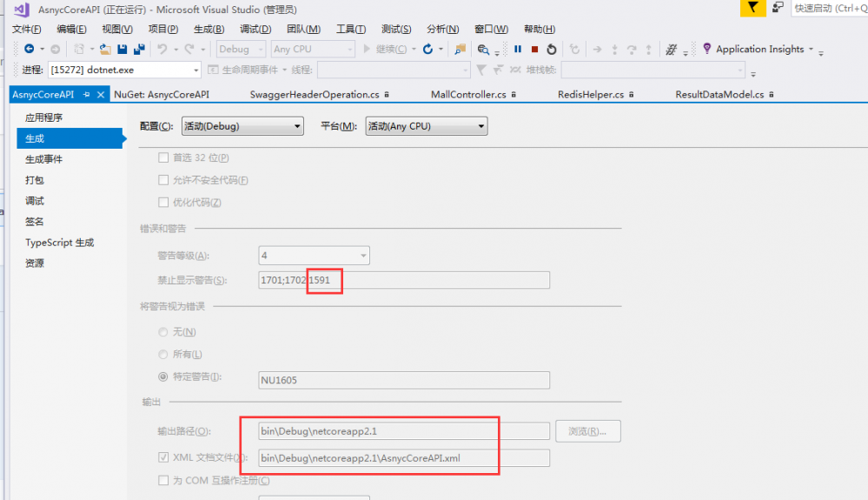Click the process inspect icon with magnifier

tap(483, 50)
